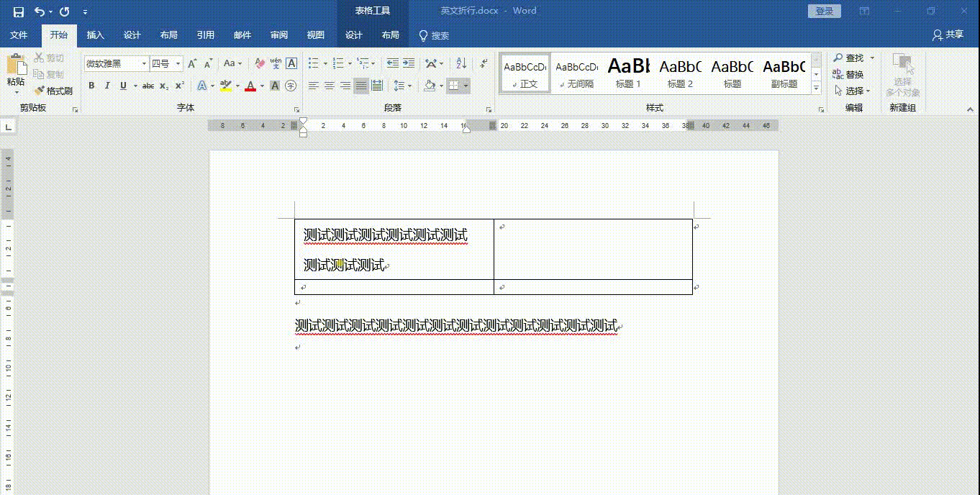Viewport: 980px width, 495px height.
Task: Click the increase font size icon
Action: tap(192, 64)
